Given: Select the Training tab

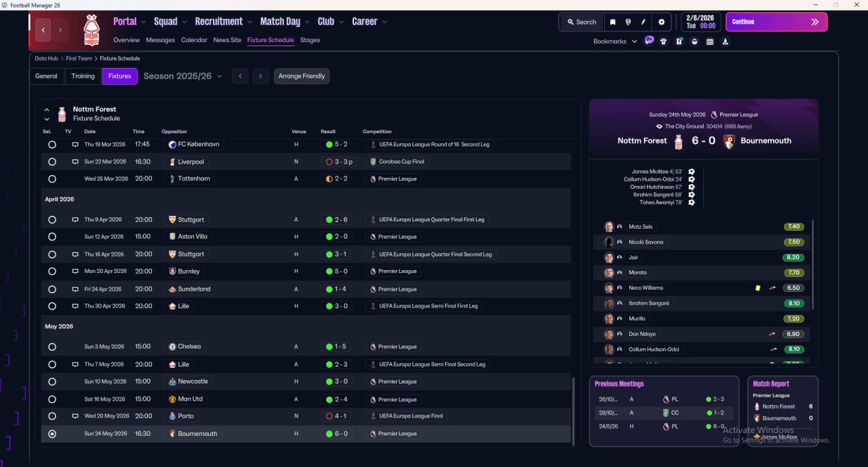Looking at the screenshot, I should (x=83, y=76).
